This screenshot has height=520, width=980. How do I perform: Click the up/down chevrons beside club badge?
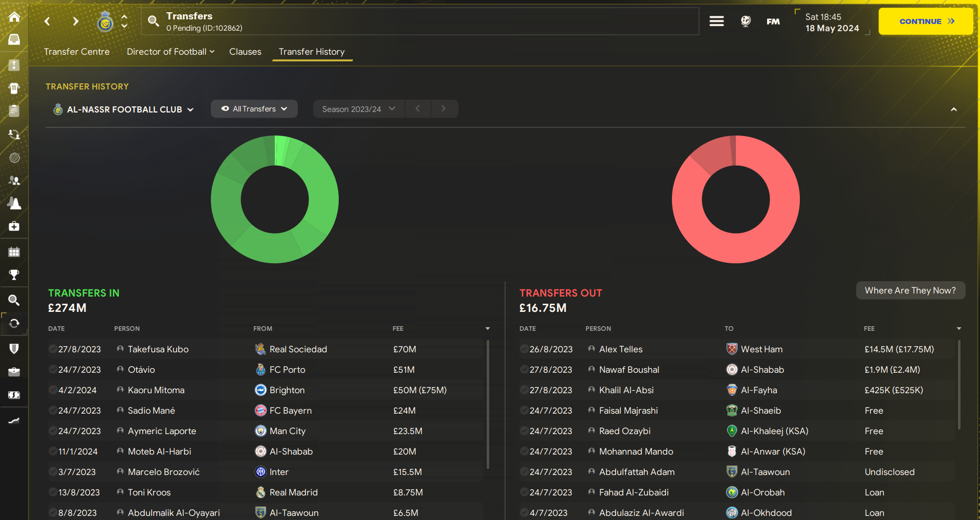pos(124,21)
